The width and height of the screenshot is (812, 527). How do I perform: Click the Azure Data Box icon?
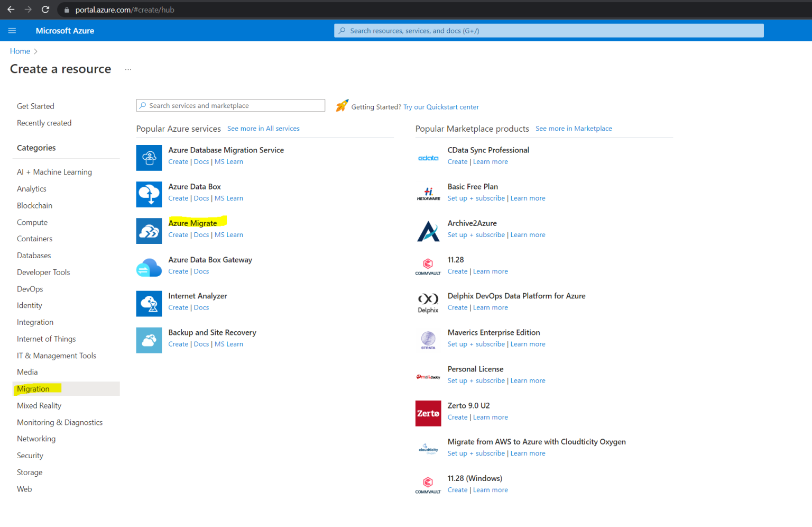149,194
